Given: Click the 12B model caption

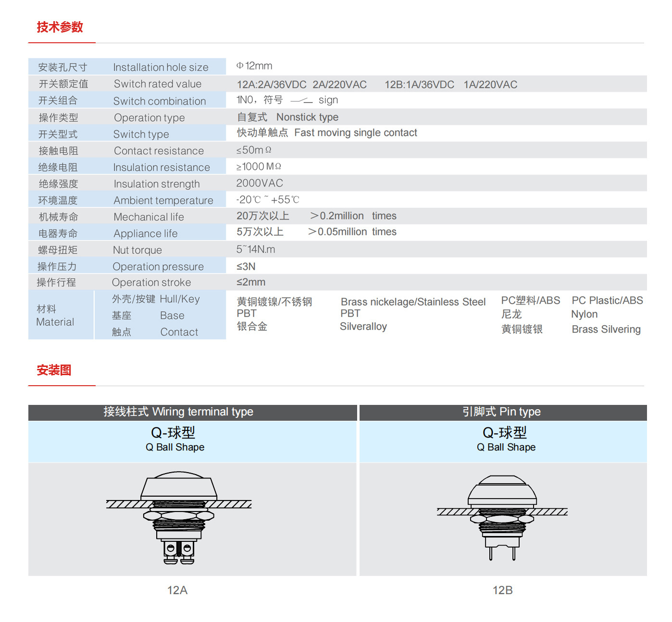Looking at the screenshot, I should (x=503, y=590).
